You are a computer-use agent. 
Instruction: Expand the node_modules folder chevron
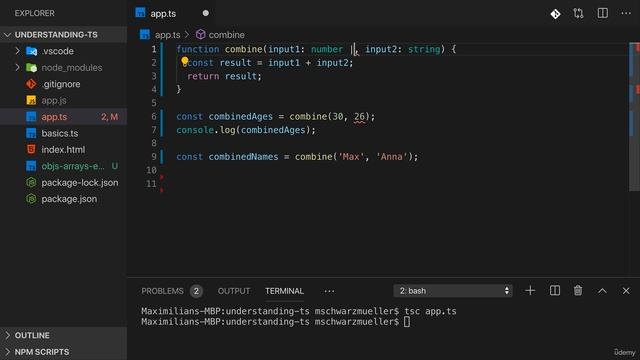coord(17,67)
